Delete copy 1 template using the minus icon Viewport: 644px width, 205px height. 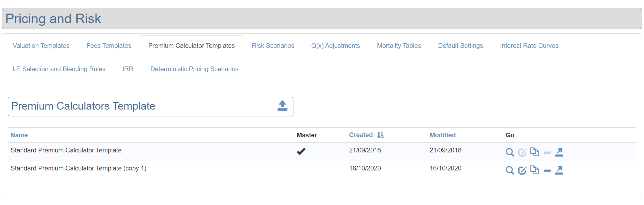547,170
